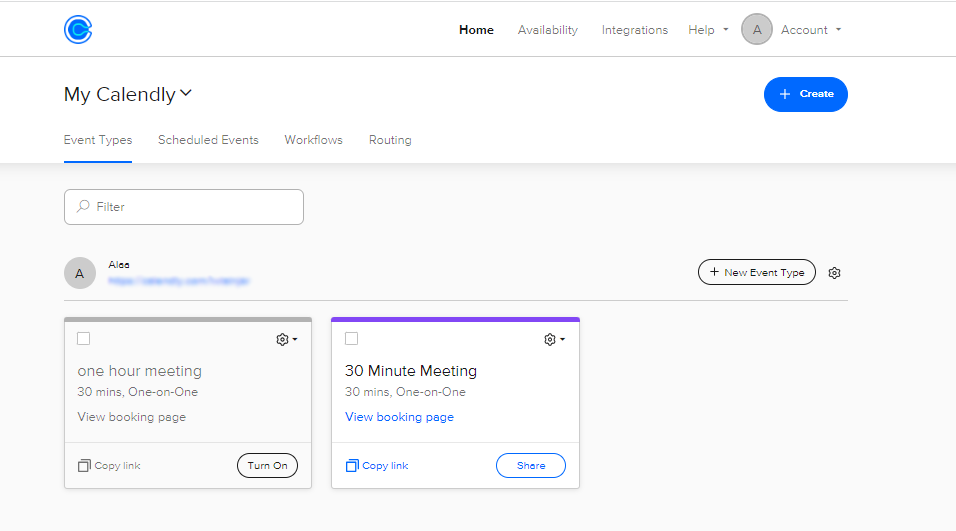Open the Availability page
Viewport: 956px width, 531px height.
[x=548, y=30]
